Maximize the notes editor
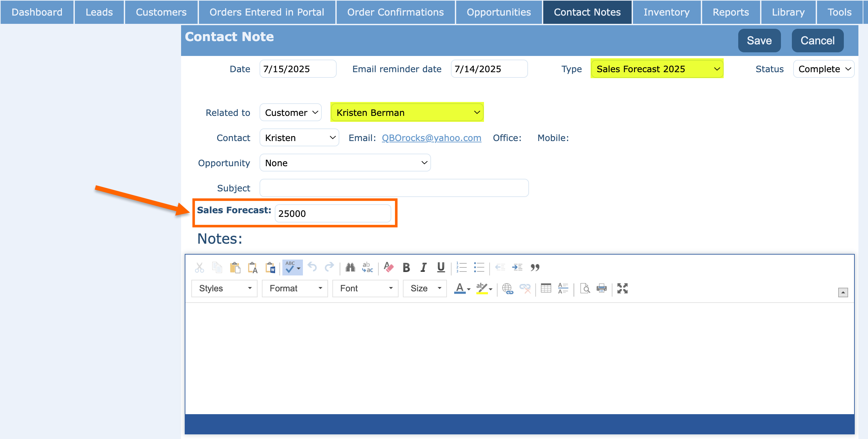The height and width of the screenshot is (439, 868). click(622, 288)
